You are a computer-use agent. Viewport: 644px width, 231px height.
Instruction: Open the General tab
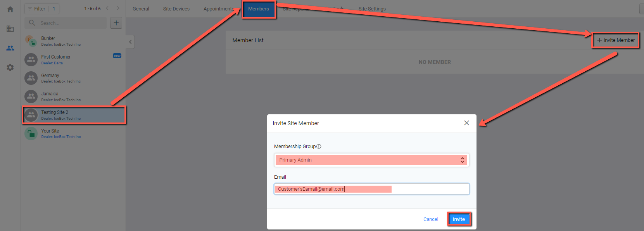tap(141, 9)
